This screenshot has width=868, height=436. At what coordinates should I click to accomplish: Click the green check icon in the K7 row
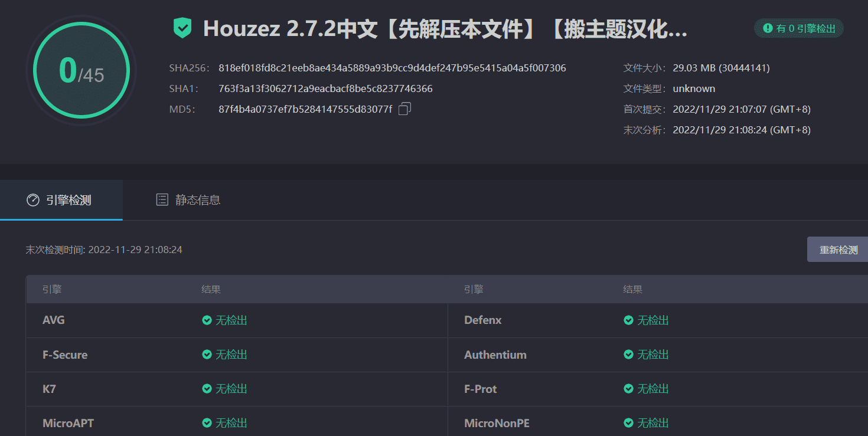207,389
